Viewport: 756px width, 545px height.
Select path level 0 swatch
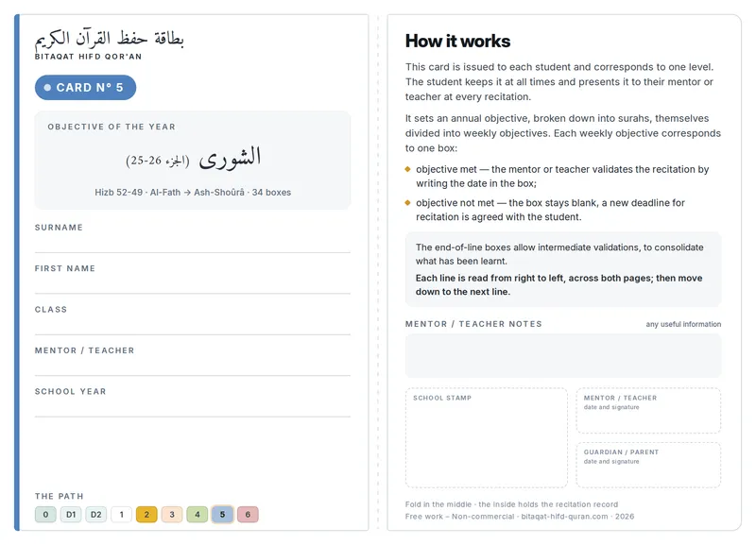(x=45, y=514)
